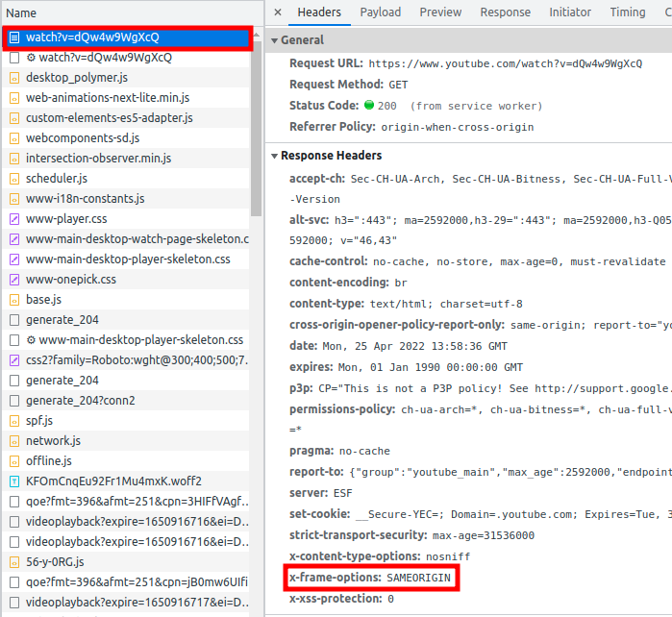Click the script icon beside desktop_polymer.js
Screen dimensions: 672x617
(x=14, y=78)
